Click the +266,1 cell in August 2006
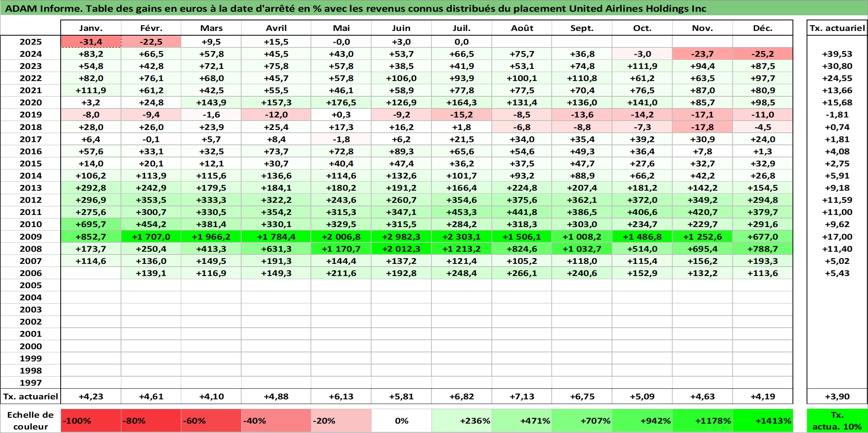The height and width of the screenshot is (433, 868). (x=522, y=273)
